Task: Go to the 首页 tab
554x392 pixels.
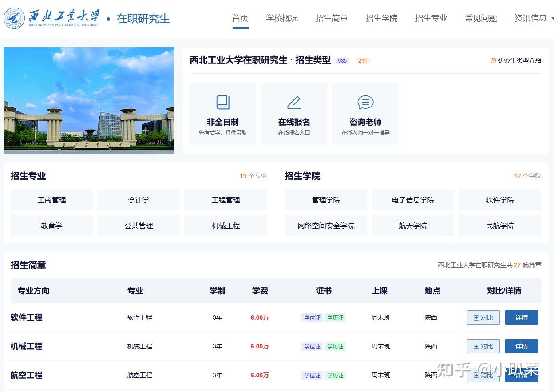Action: (x=240, y=18)
